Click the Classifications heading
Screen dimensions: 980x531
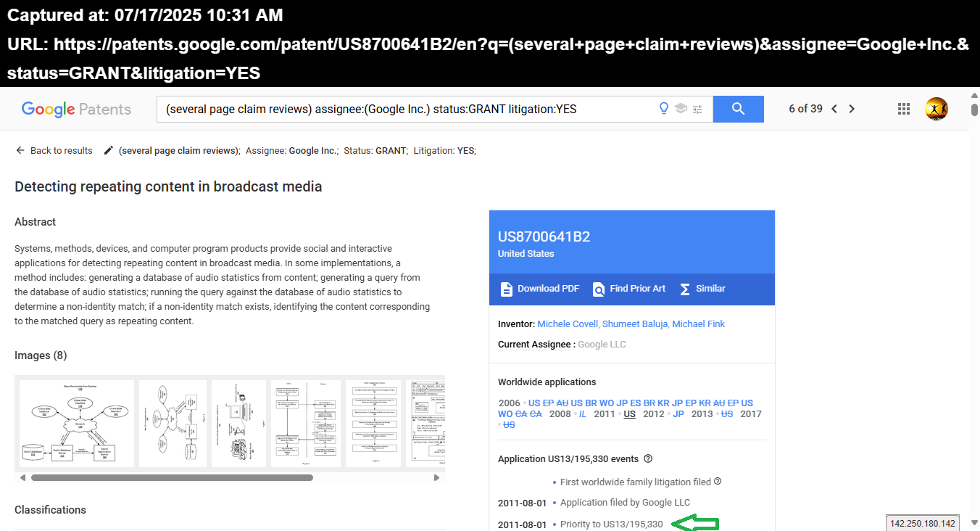click(50, 510)
